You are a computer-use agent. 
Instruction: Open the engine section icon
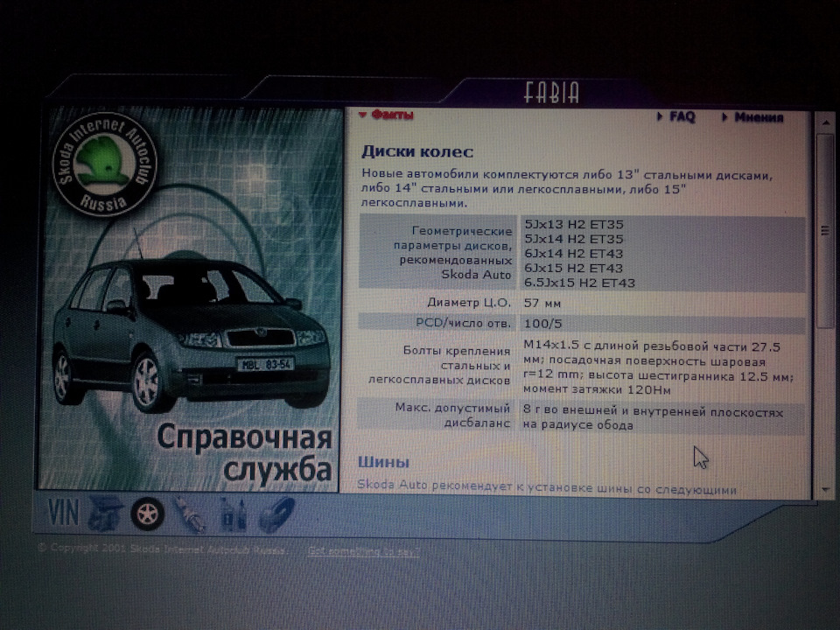(x=105, y=514)
